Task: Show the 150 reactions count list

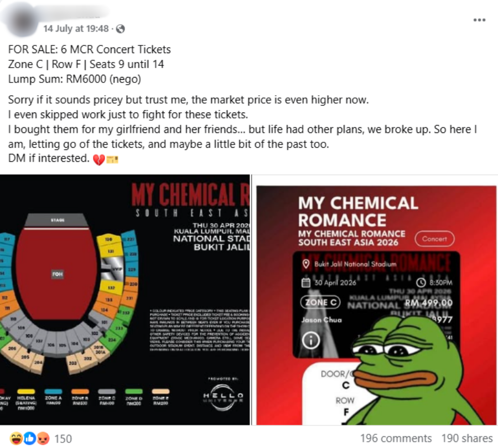Action: click(x=63, y=439)
